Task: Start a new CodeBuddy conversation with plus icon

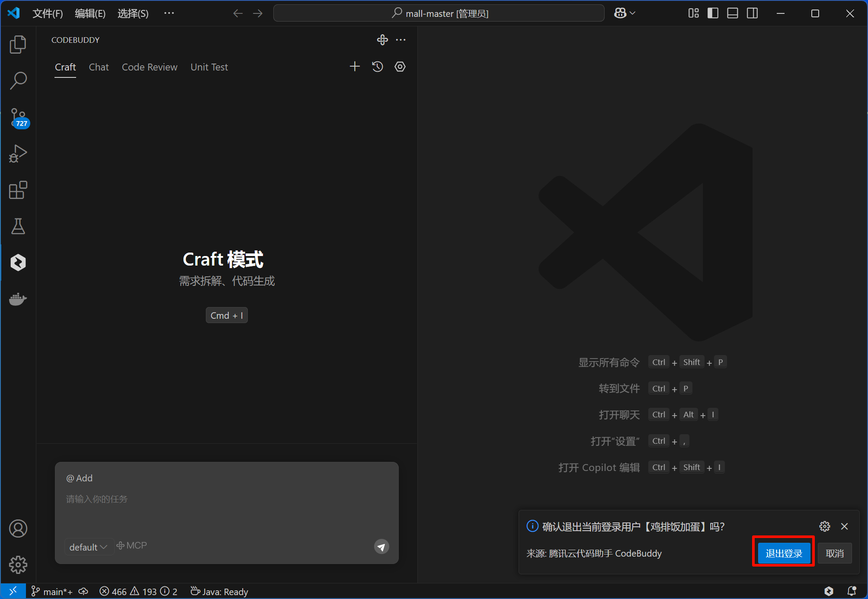Action: (x=354, y=66)
